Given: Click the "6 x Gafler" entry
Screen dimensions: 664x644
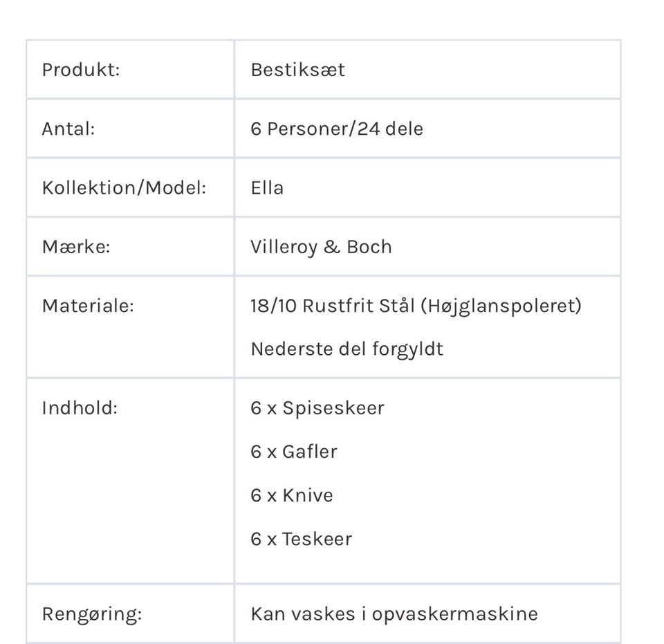Looking at the screenshot, I should click(294, 451).
